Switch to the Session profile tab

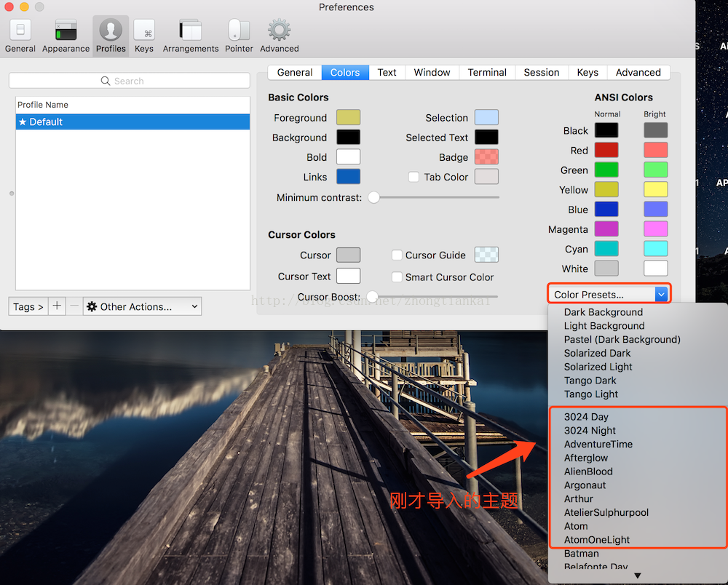point(542,72)
